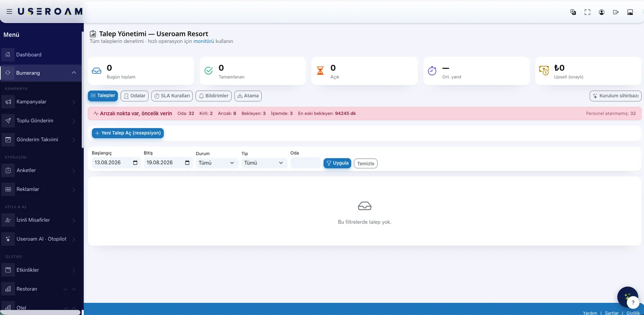
Task: Click the Useroam AI sparkle icon
Action: 8,239
